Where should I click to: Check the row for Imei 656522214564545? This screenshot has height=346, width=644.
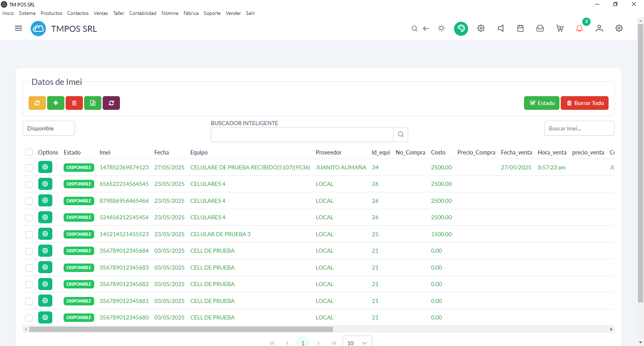[29, 184]
